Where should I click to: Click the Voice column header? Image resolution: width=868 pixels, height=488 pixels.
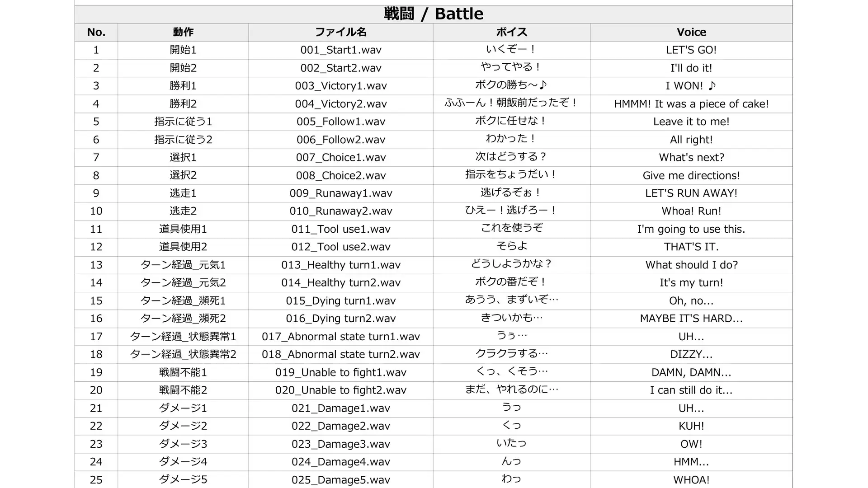point(691,32)
